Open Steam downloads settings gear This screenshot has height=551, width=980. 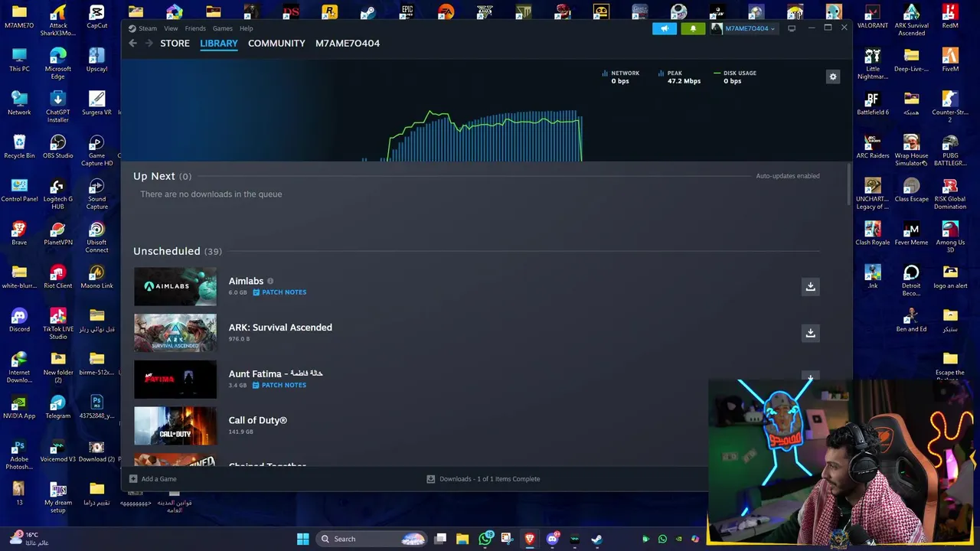tap(833, 77)
